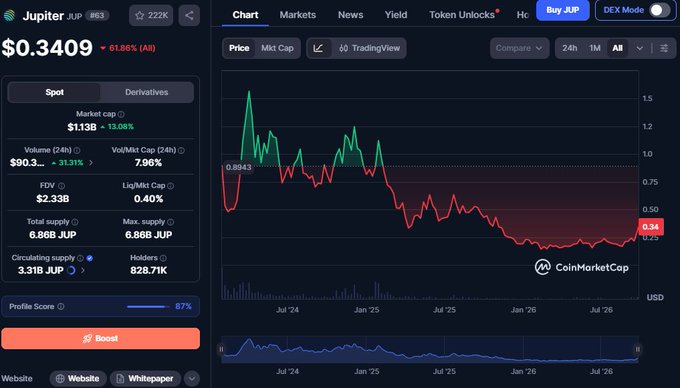Screen dimensions: 680x388
Task: Click the Profile Score progress bar
Action: pyautogui.click(x=148, y=306)
